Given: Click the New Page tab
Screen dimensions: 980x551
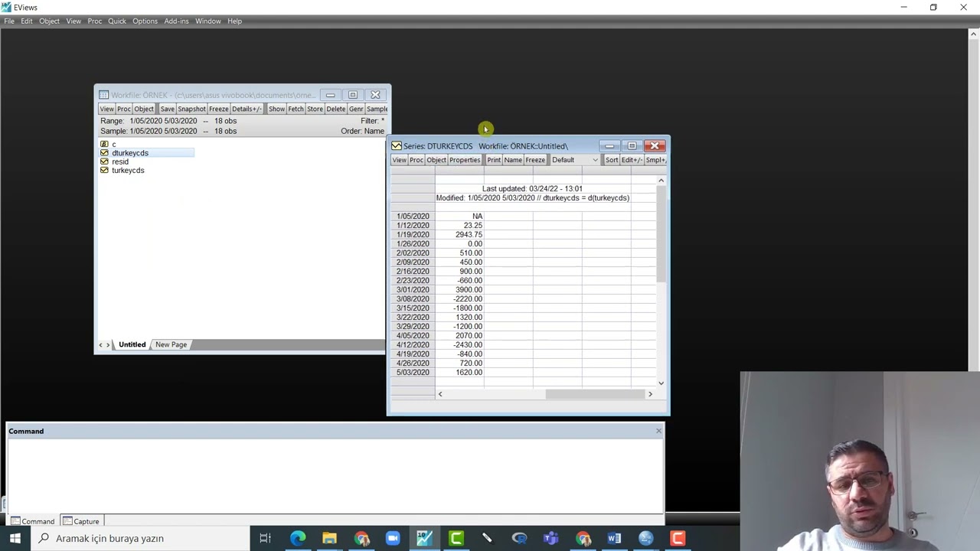Looking at the screenshot, I should pyautogui.click(x=171, y=344).
